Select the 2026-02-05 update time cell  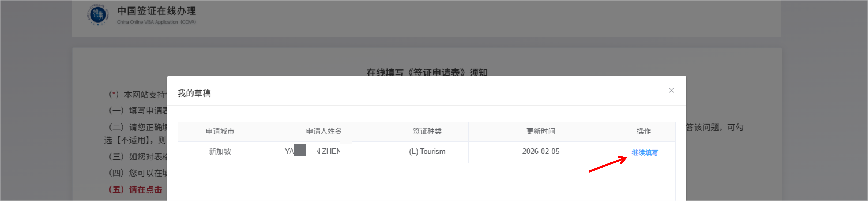[540, 151]
